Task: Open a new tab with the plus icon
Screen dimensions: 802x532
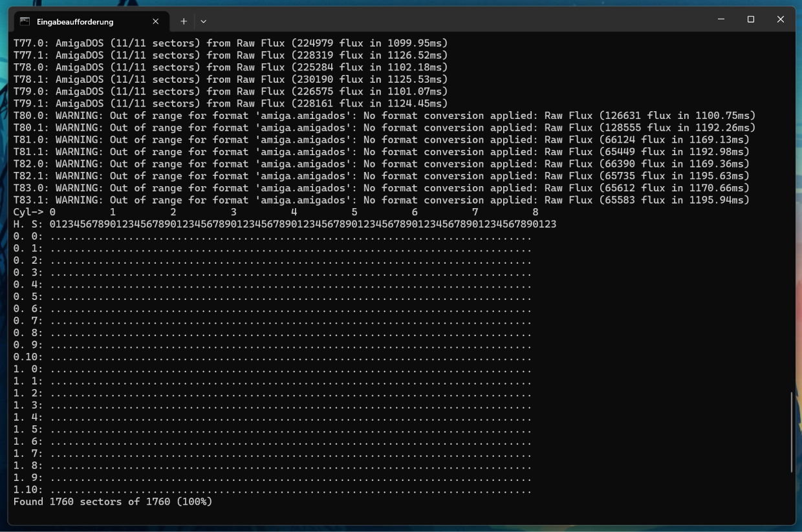Action: tap(184, 21)
